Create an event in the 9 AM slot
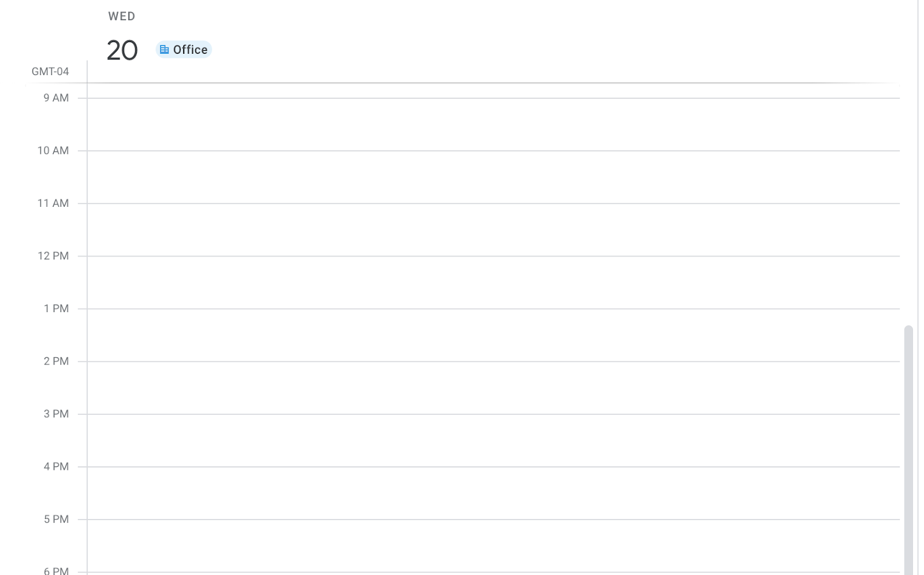924x575 pixels. click(x=493, y=124)
